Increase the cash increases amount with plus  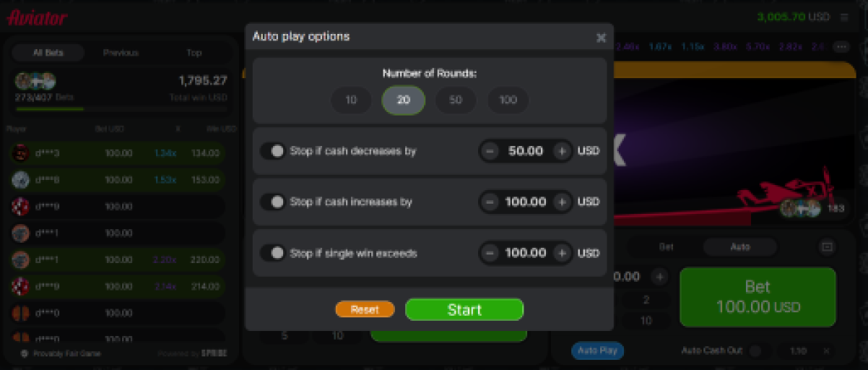561,202
